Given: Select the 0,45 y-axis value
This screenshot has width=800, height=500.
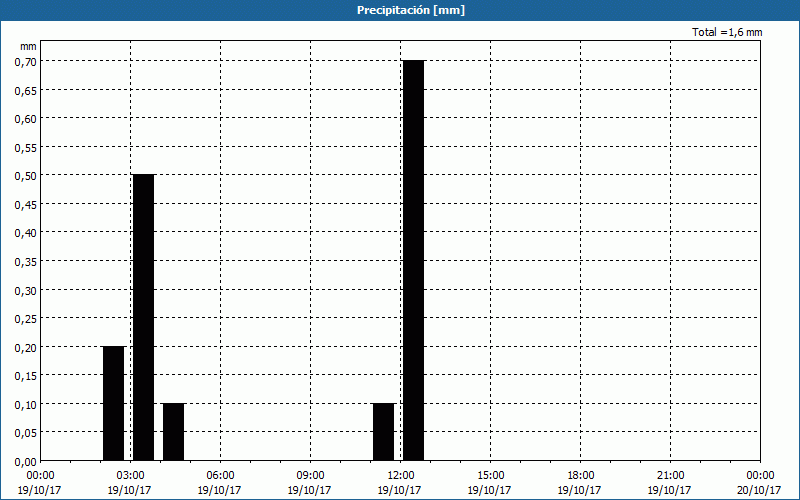Looking at the screenshot, I should [26, 205].
